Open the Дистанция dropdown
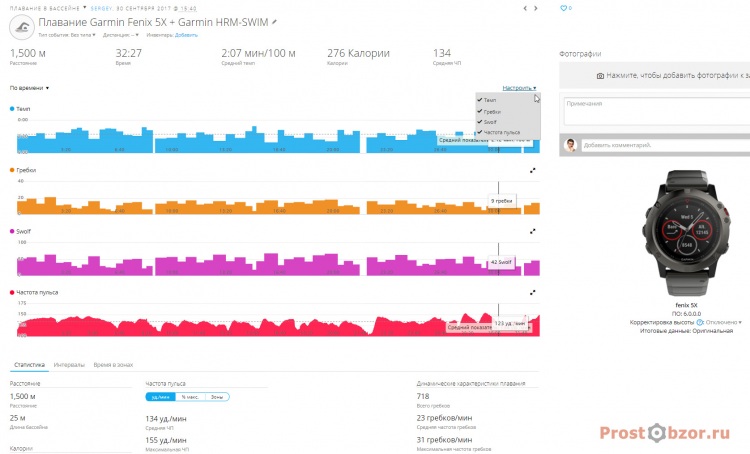750x454 pixels. pyautogui.click(x=121, y=35)
